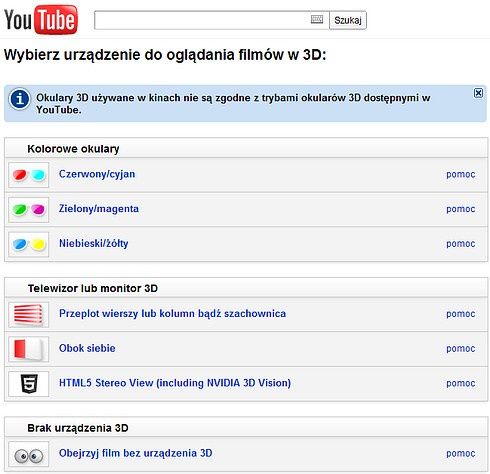Choose HTML5 Stereo View (including NVIDIA 3D Vision)
This screenshot has width=490, height=474.
point(175,383)
